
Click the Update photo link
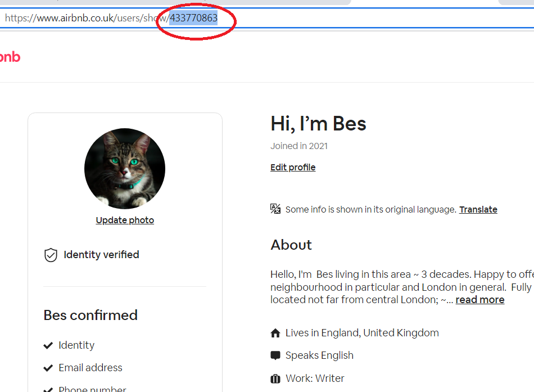tap(124, 220)
